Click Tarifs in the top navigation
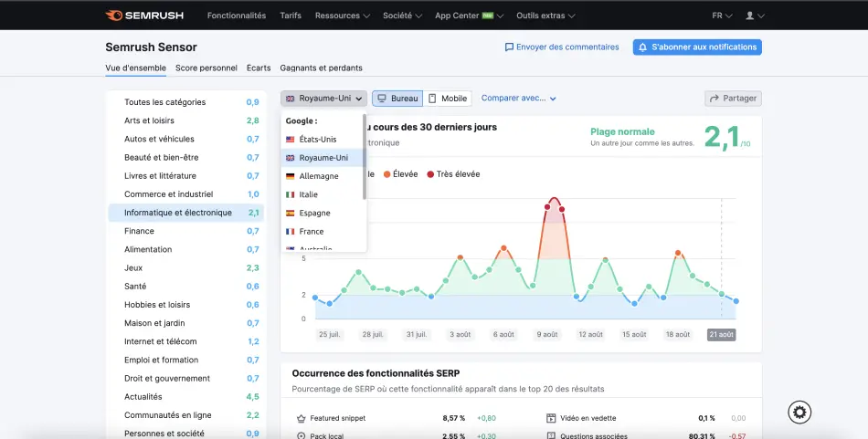Viewport: 868px width, 439px height. (x=291, y=16)
